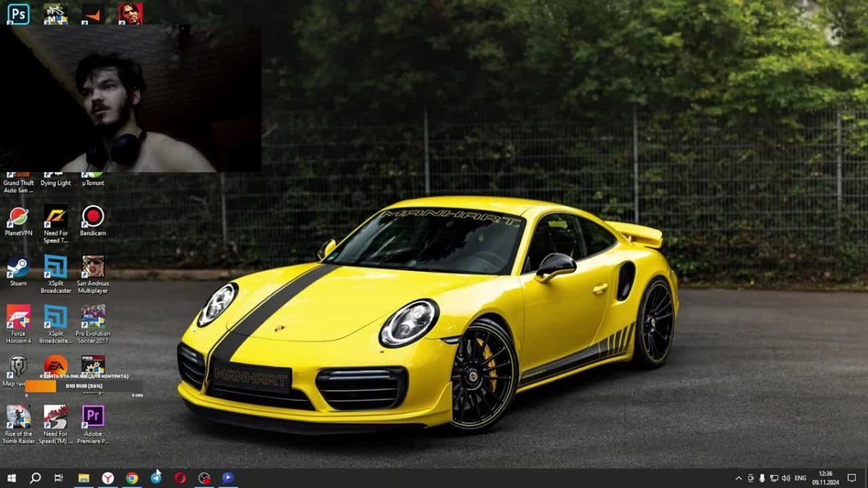The width and height of the screenshot is (868, 488).
Task: Toggle Task View on the taskbar
Action: (x=58, y=478)
